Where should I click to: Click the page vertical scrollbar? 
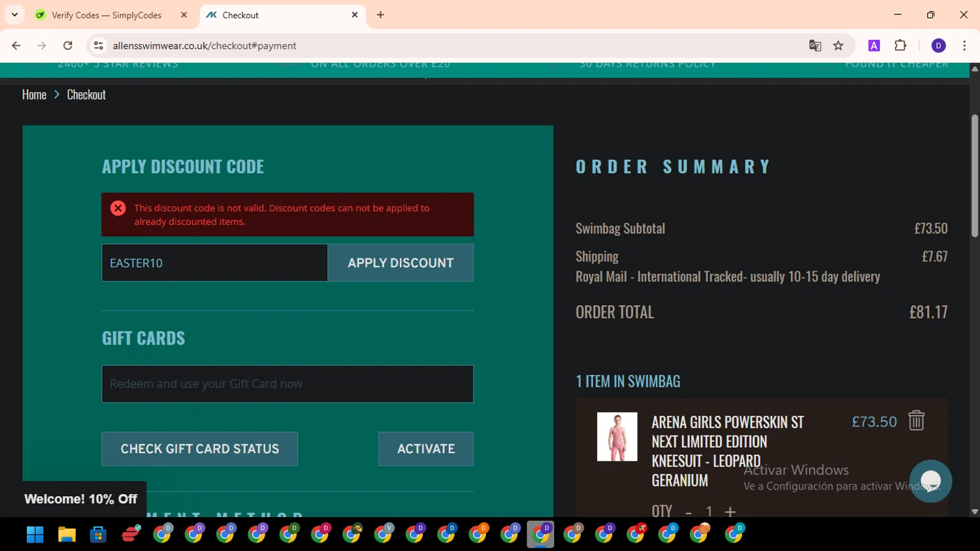(x=975, y=176)
